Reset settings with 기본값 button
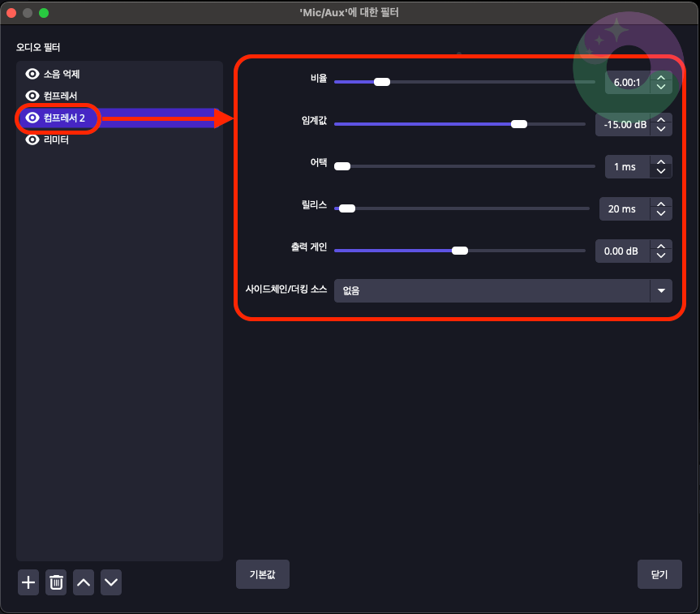 (x=263, y=574)
